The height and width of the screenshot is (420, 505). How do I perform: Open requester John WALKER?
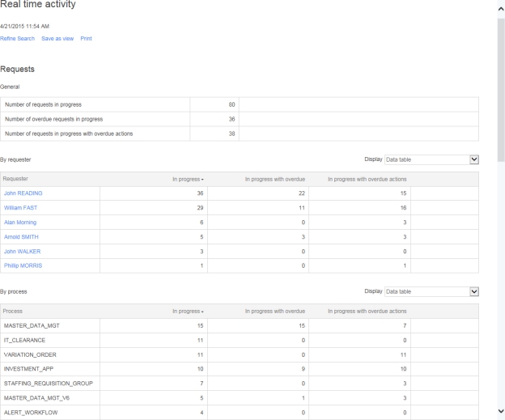tap(22, 252)
